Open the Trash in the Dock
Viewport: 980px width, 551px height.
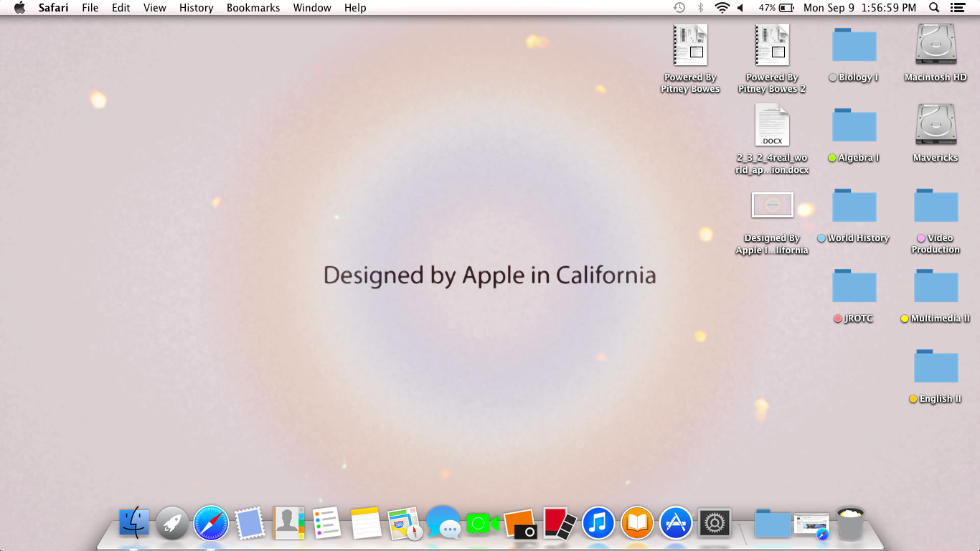click(851, 524)
